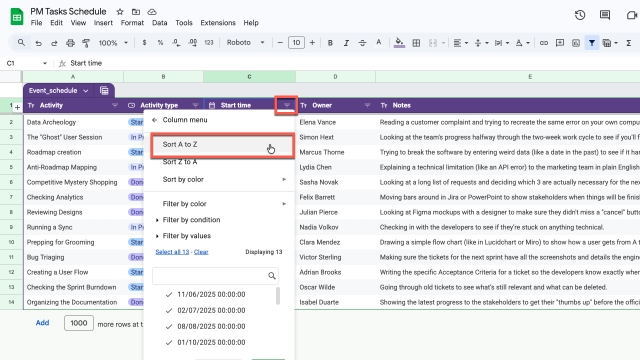640x360 pixels.
Task: Open version history clock icon
Action: tap(580, 16)
